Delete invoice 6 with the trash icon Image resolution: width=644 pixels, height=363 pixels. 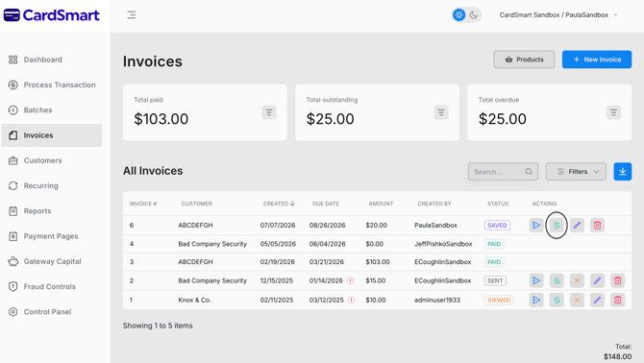[x=597, y=225]
